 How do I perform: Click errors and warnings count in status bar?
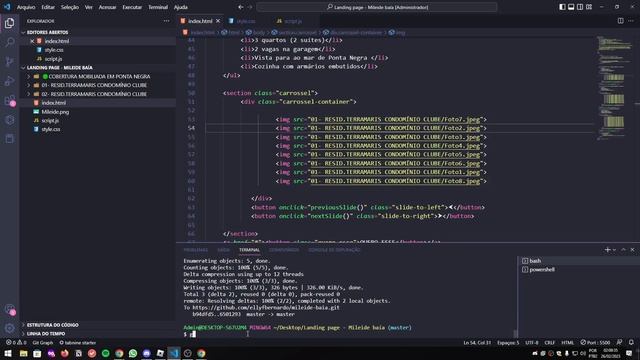pyautogui.click(x=16, y=342)
